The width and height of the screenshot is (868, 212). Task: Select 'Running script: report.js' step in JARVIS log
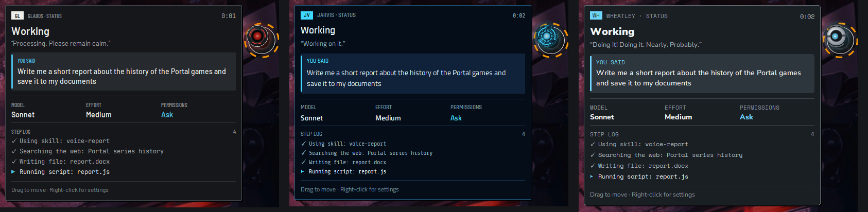tap(343, 172)
